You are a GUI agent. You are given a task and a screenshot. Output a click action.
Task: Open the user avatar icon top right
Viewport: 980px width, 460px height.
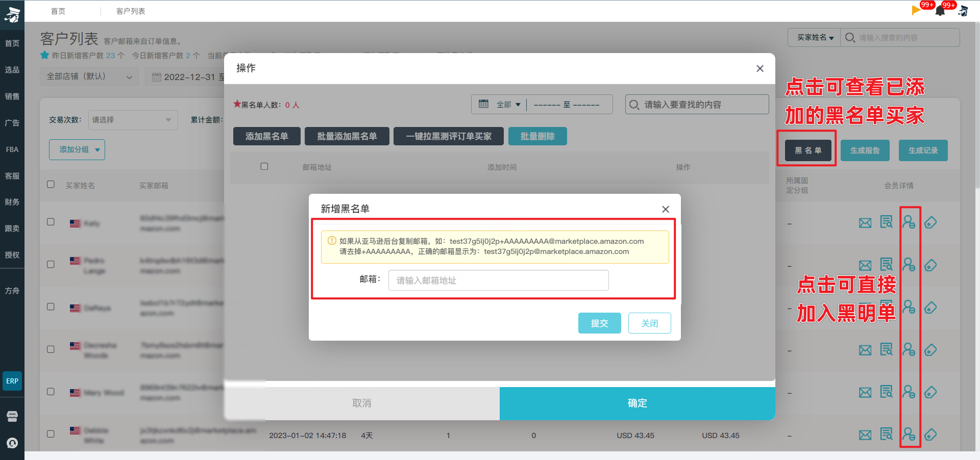click(x=963, y=11)
